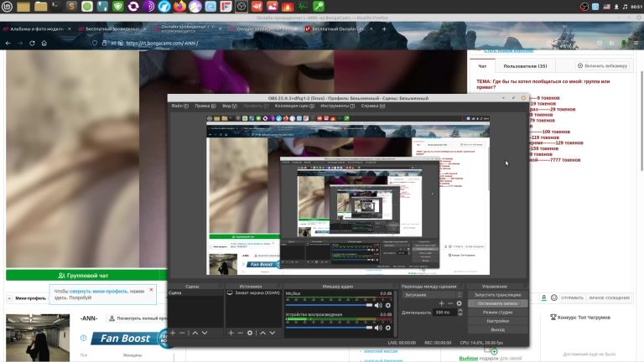Switch to the Users (35) chat tab
This screenshot has width=644, height=362.
pyautogui.click(x=525, y=65)
